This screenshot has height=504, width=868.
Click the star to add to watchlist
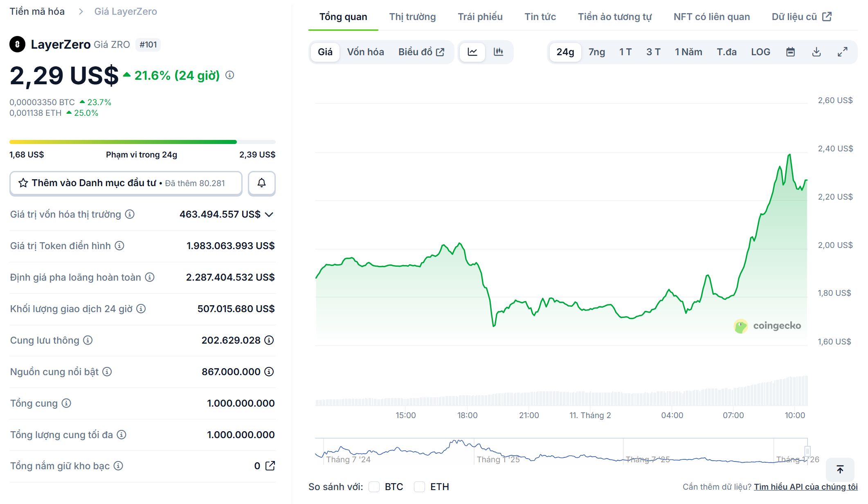(x=23, y=183)
